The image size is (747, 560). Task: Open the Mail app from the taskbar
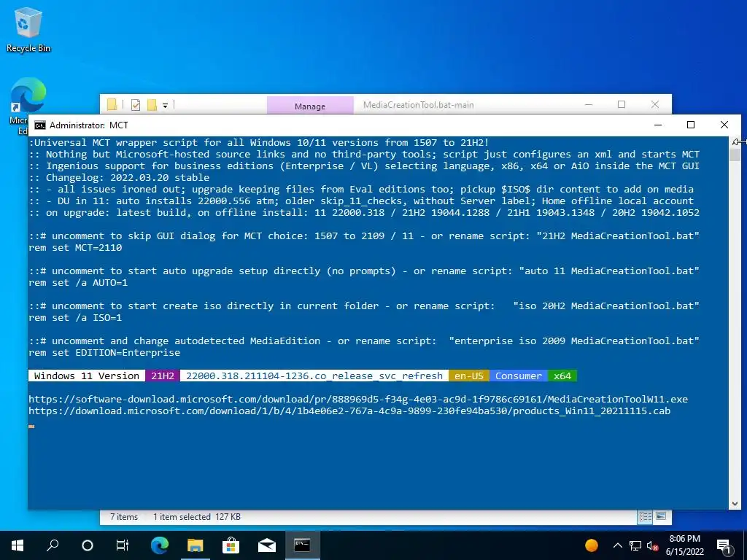point(267,545)
